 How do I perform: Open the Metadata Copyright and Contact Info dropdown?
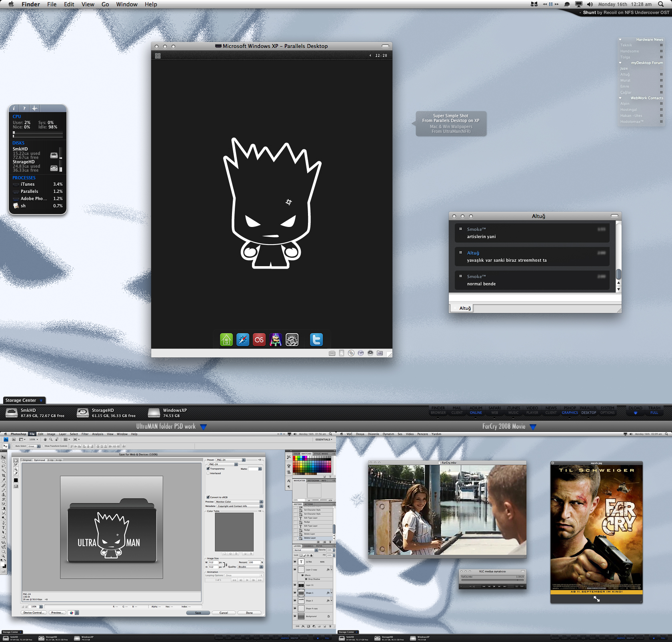click(240, 506)
